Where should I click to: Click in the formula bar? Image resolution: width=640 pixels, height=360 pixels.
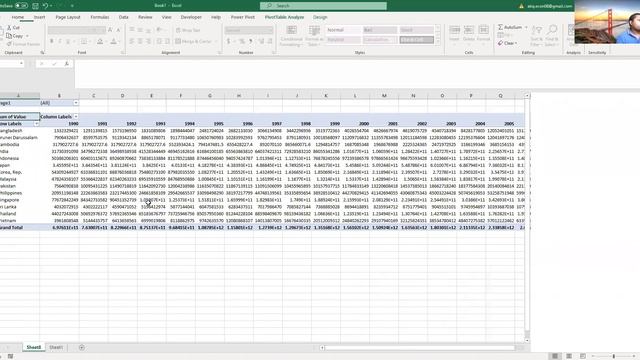pyautogui.click(x=357, y=73)
